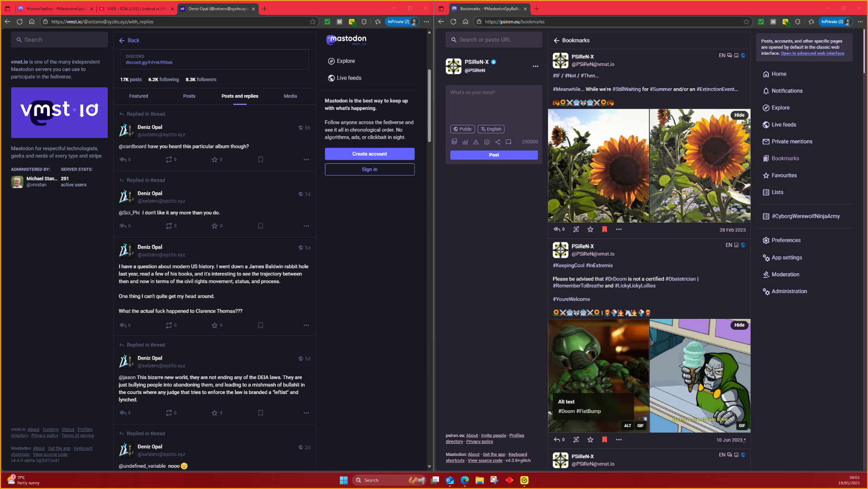Open Preferences in the psiren.eu sidebar
This screenshot has width=868, height=489.
coord(782,240)
